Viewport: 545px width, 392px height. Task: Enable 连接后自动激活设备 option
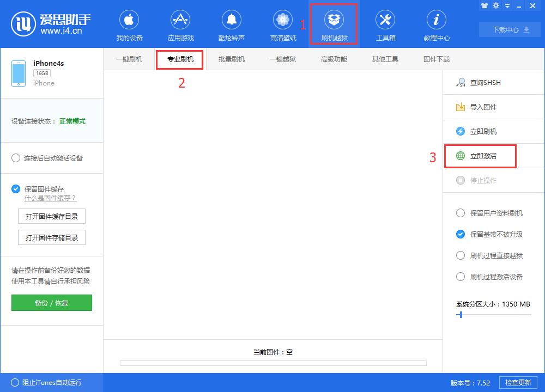pos(16,158)
